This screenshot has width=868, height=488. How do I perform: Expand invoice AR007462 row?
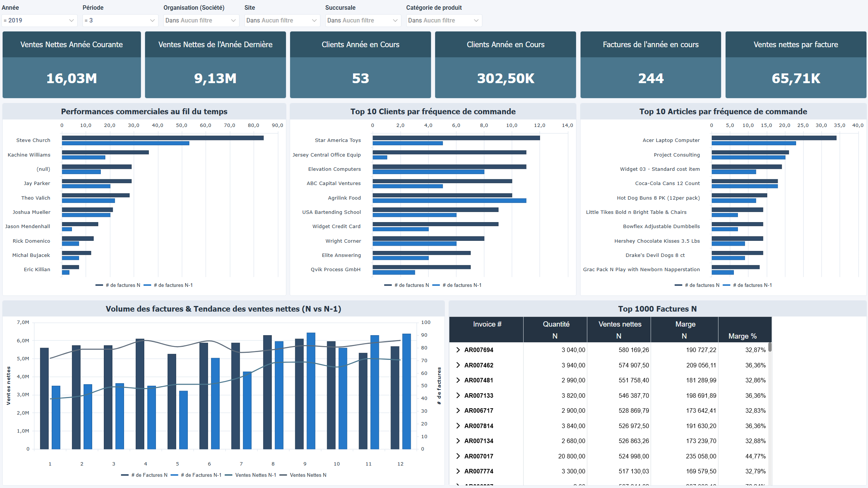pos(458,365)
